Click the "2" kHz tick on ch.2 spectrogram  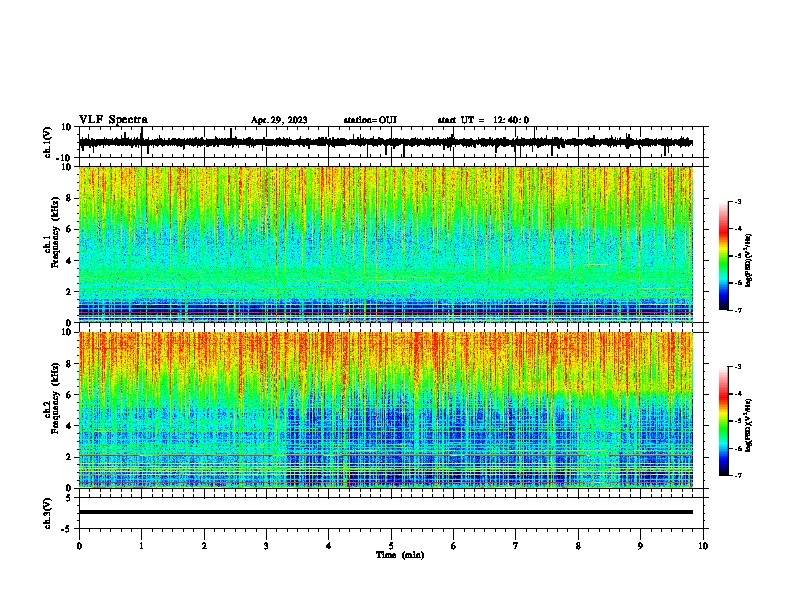(69, 457)
